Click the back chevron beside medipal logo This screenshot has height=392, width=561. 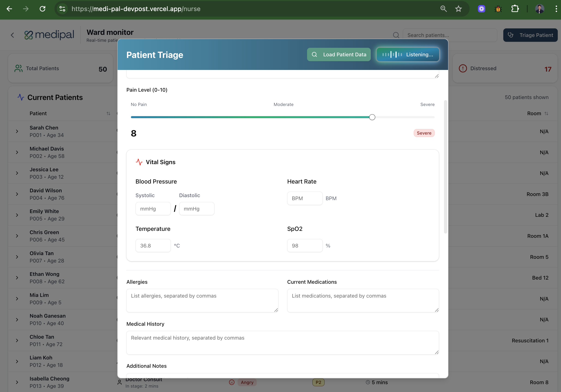[x=12, y=35]
